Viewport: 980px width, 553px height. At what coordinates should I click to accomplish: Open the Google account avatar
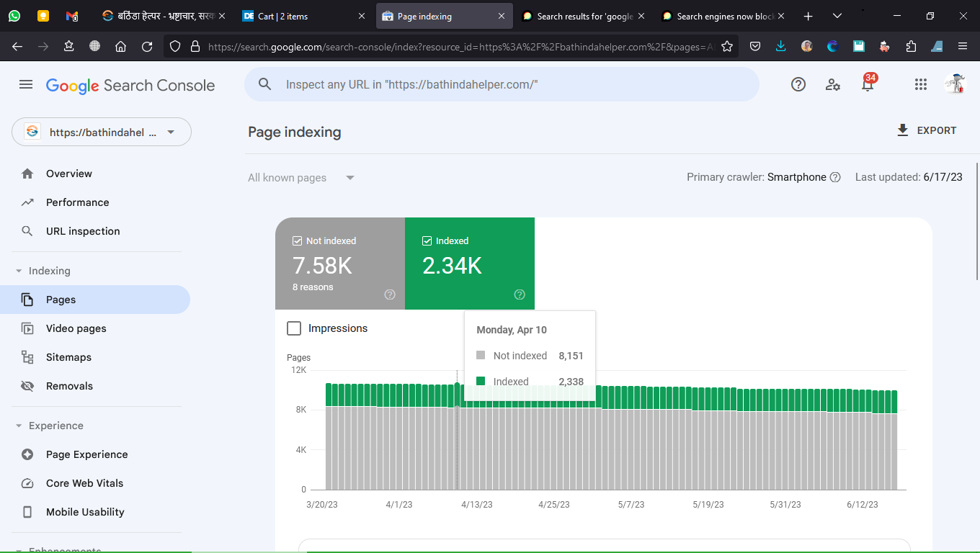point(955,84)
